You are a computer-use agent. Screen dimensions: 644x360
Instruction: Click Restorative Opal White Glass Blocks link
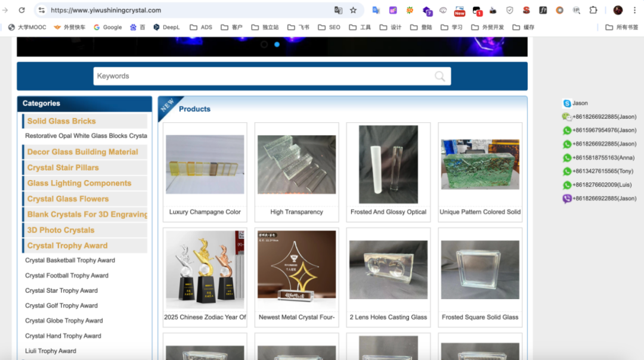86,136
